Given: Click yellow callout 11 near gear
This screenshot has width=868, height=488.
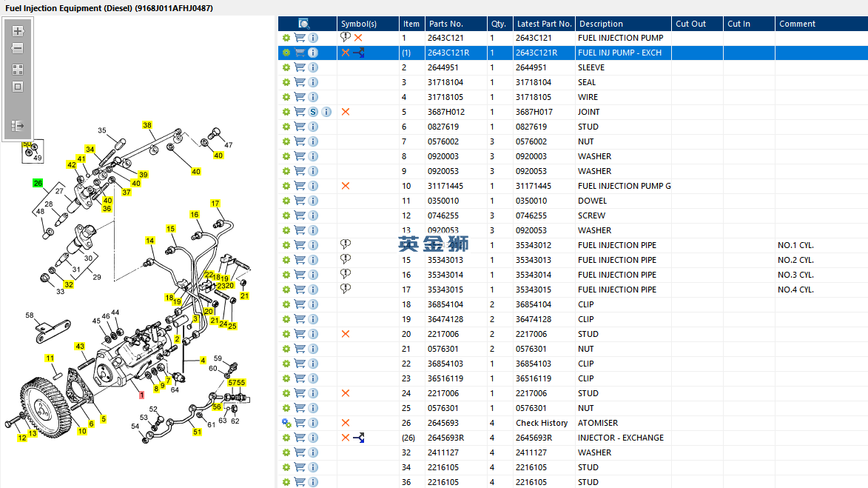Looking at the screenshot, I should (50, 358).
